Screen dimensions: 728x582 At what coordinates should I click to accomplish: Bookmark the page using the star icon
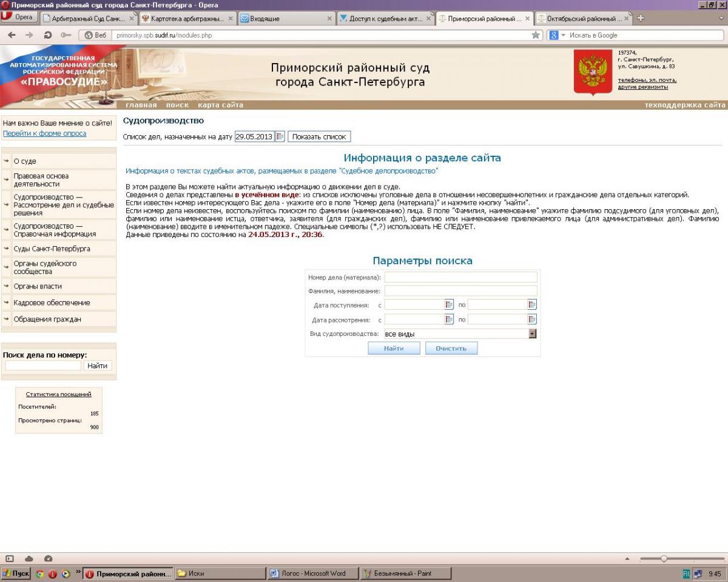[536, 35]
